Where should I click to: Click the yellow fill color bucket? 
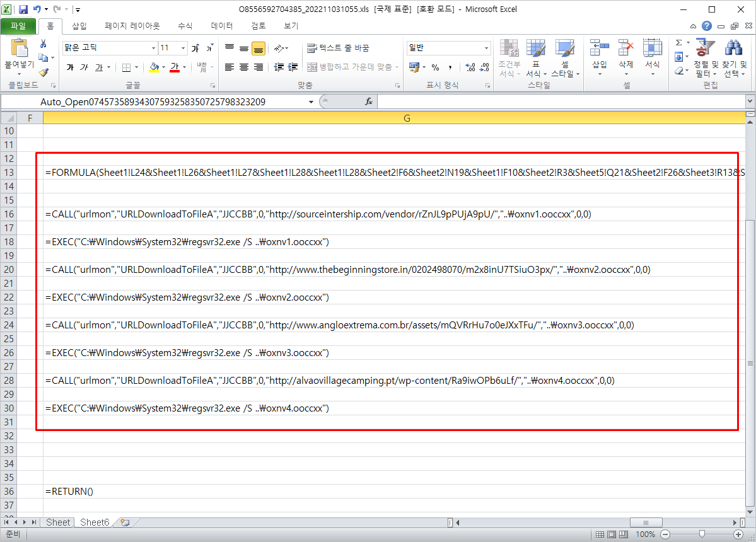click(x=154, y=67)
